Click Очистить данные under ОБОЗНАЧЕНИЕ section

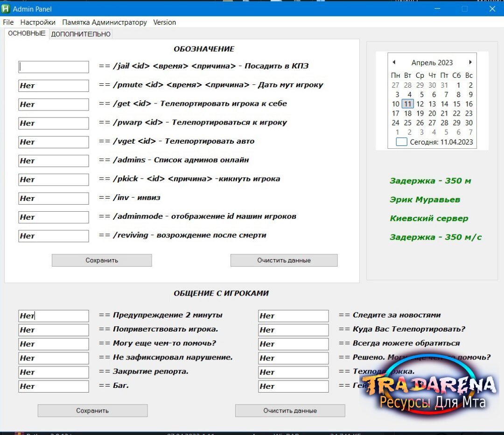tap(284, 260)
